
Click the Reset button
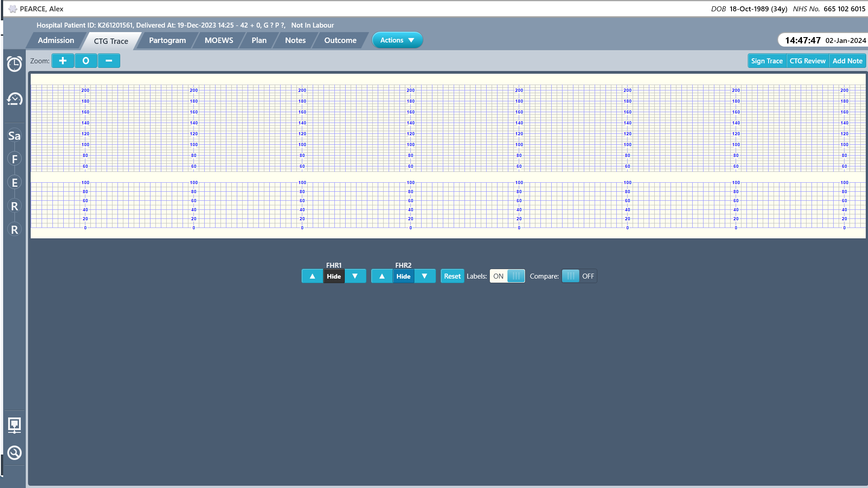coord(452,276)
